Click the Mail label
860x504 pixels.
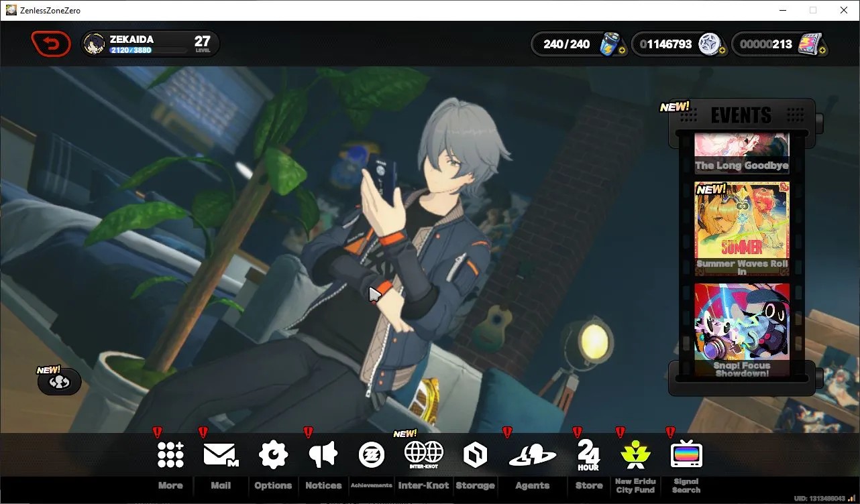pyautogui.click(x=221, y=486)
